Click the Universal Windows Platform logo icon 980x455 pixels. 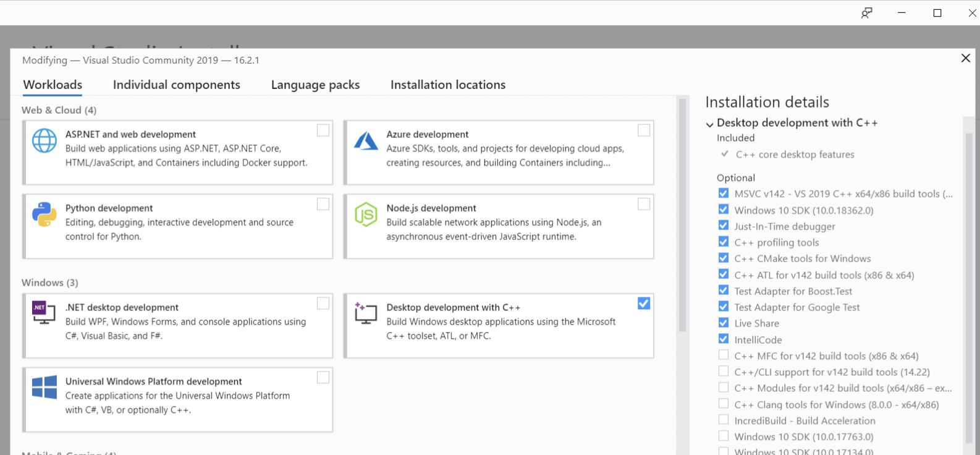pyautogui.click(x=44, y=387)
